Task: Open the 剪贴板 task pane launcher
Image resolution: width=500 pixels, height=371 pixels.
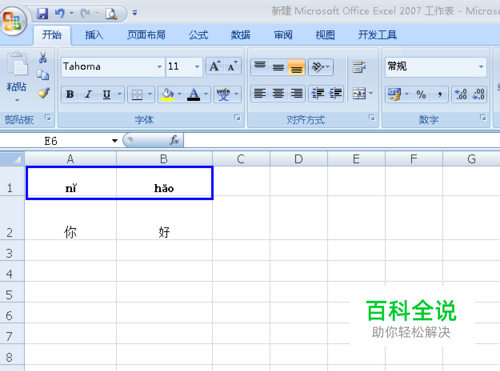Action: [48, 117]
